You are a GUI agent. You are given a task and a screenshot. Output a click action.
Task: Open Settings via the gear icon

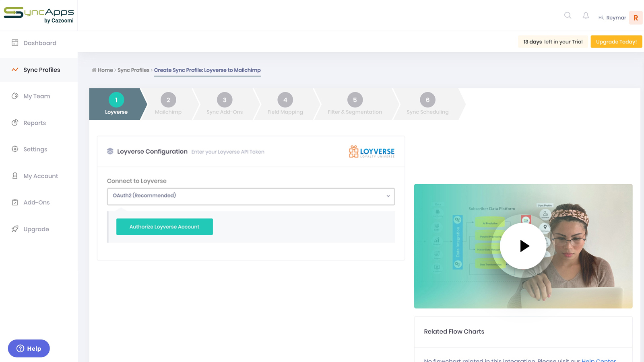point(14,149)
